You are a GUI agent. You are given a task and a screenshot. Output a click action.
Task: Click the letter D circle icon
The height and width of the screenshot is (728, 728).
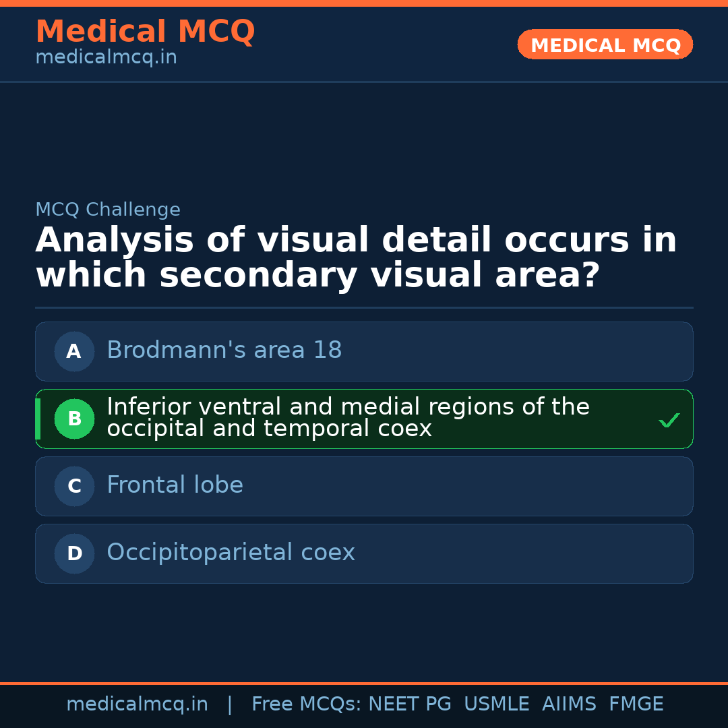[74, 553]
